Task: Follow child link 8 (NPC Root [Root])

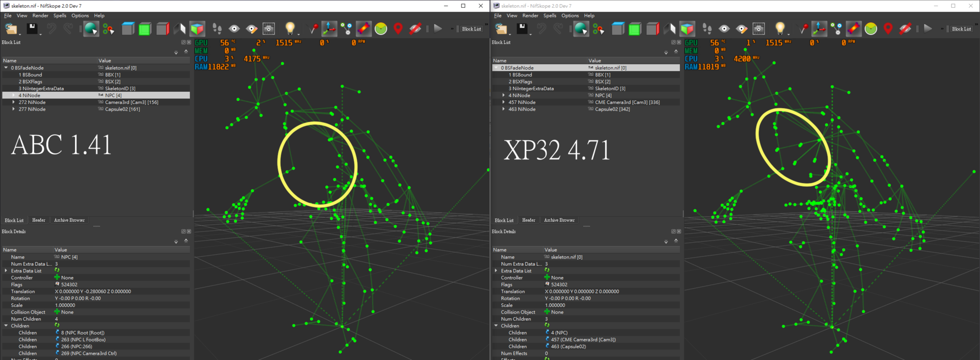Action: click(82, 332)
